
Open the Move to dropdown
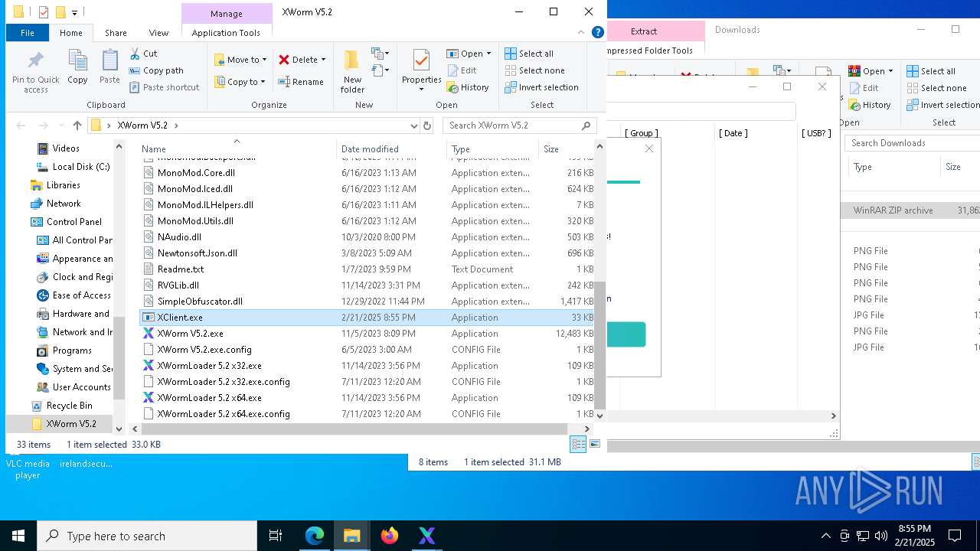(240, 60)
